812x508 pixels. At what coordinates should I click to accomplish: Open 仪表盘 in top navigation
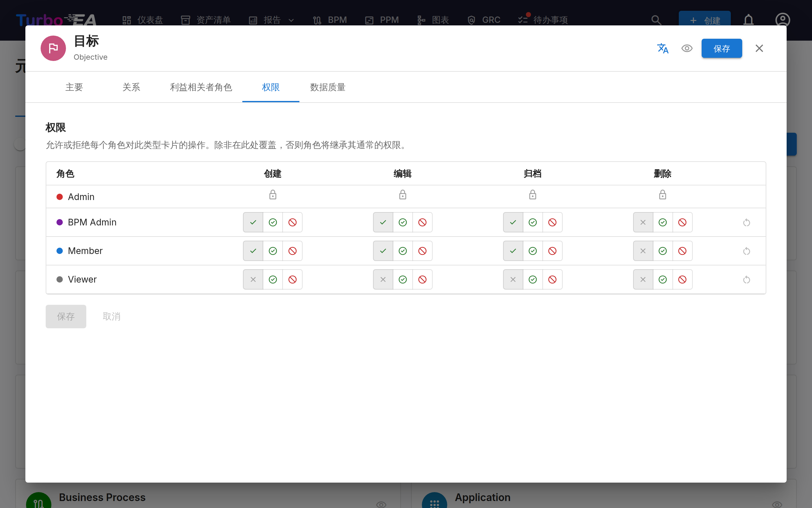point(143,20)
